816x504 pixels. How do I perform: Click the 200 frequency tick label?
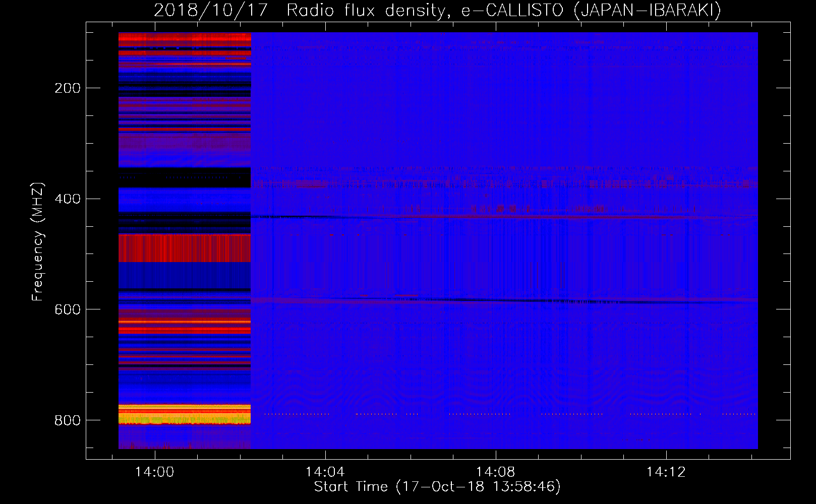click(68, 88)
